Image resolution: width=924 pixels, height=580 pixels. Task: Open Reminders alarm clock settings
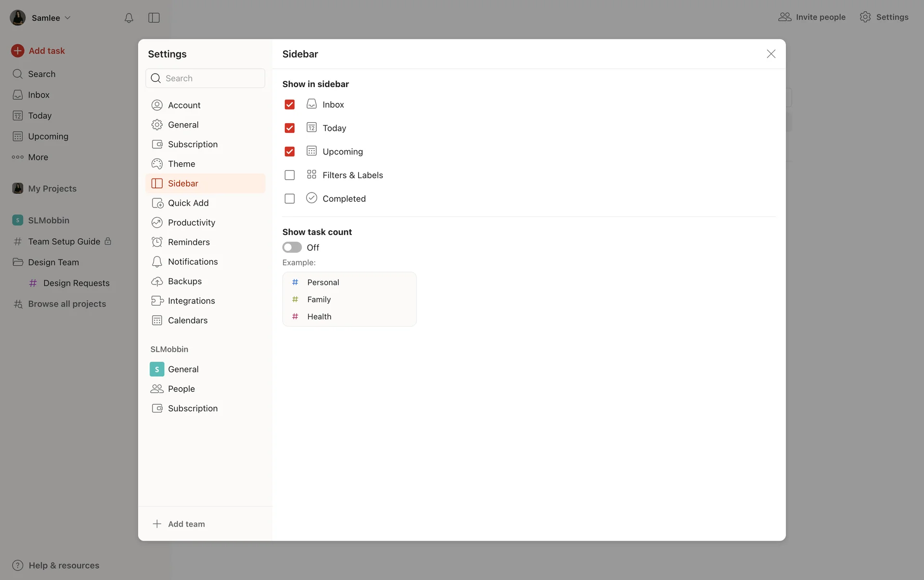coord(188,242)
